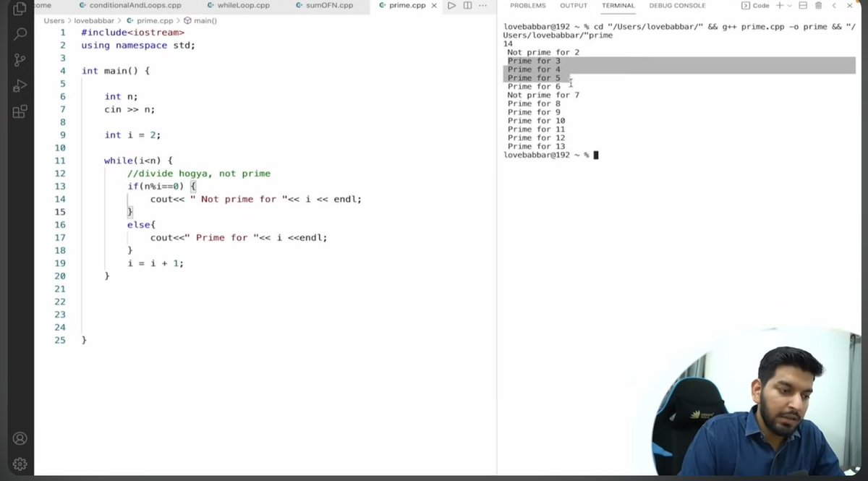Click the Users breadcrumb segment

(x=54, y=20)
